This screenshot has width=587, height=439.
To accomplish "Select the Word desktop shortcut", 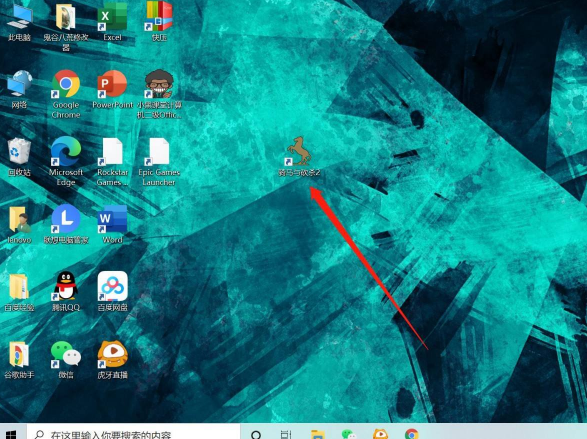I will pos(112,219).
